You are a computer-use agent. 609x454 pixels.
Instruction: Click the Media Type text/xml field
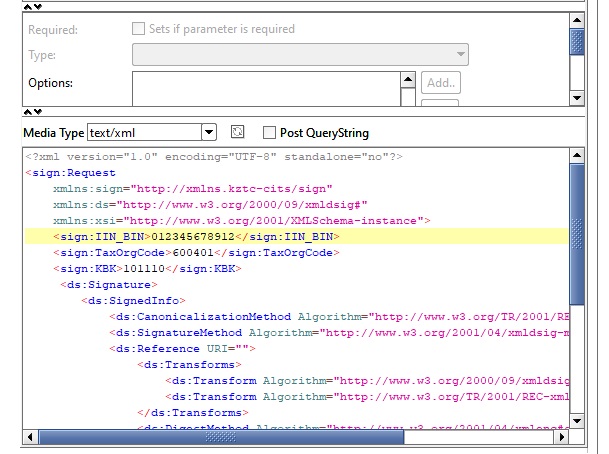143,132
